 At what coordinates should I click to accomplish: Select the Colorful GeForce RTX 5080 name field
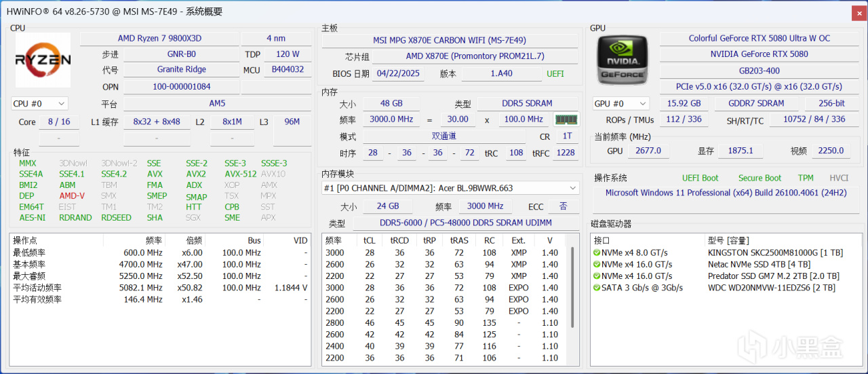tap(759, 39)
